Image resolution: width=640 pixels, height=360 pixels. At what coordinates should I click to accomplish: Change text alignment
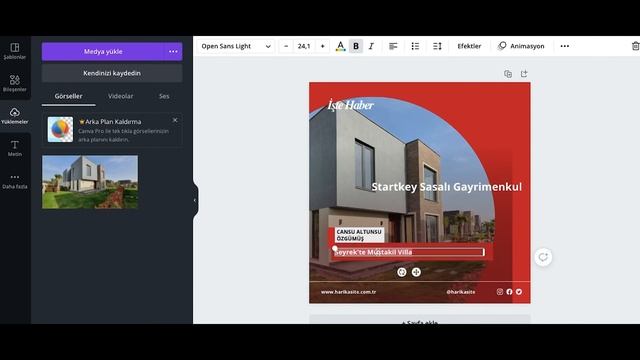pyautogui.click(x=393, y=46)
